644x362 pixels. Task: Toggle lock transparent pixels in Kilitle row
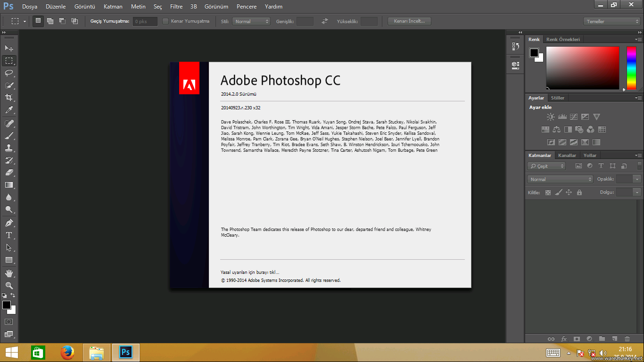[x=548, y=192]
